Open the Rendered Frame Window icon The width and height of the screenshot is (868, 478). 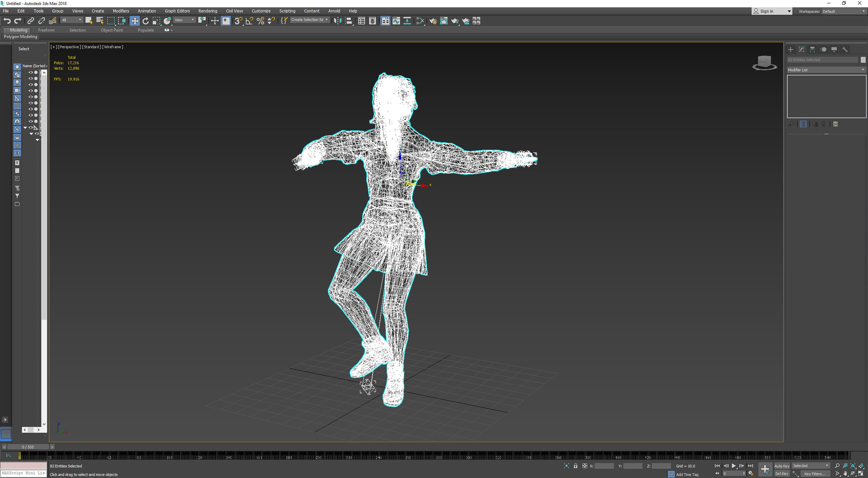[x=444, y=21]
